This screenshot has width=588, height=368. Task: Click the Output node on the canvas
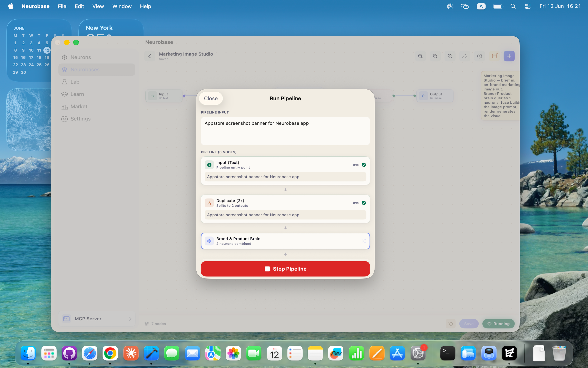[435, 96]
